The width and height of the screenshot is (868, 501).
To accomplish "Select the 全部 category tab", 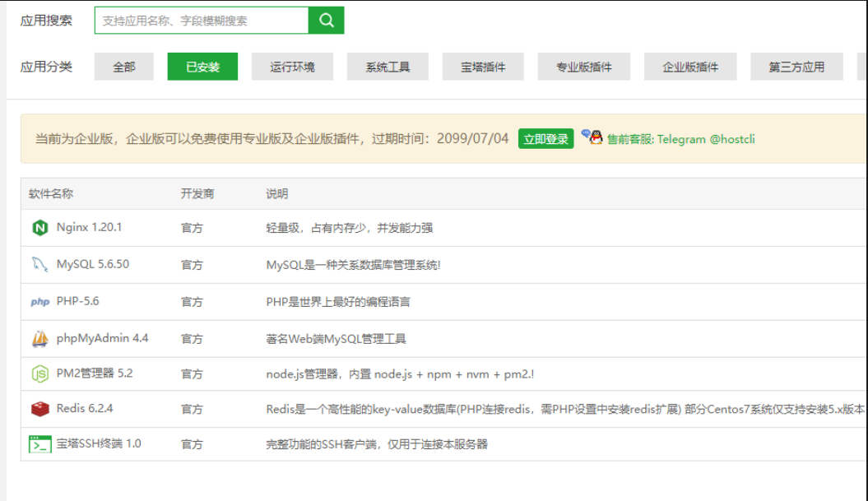I will 123,67.
